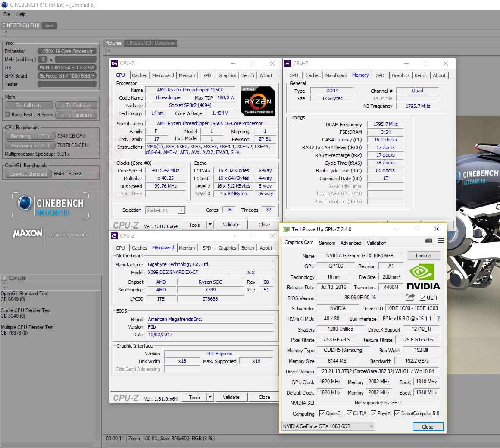The height and width of the screenshot is (448, 500).
Task: Click the CPU-Z title bar icon
Action: (x=114, y=63)
